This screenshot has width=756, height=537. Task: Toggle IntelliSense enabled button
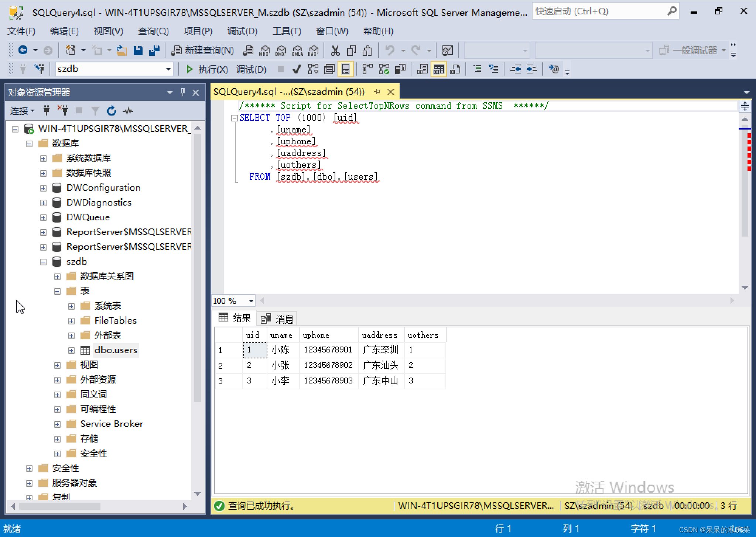(345, 69)
